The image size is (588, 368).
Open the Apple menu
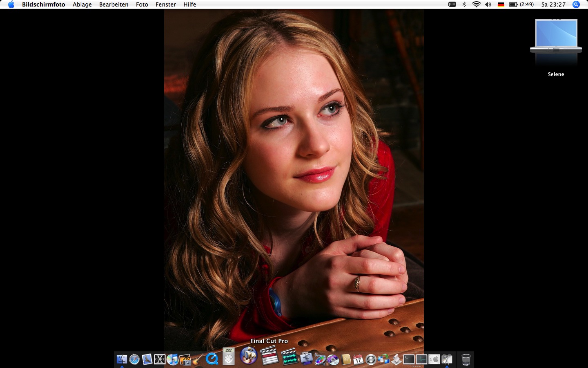11,4
